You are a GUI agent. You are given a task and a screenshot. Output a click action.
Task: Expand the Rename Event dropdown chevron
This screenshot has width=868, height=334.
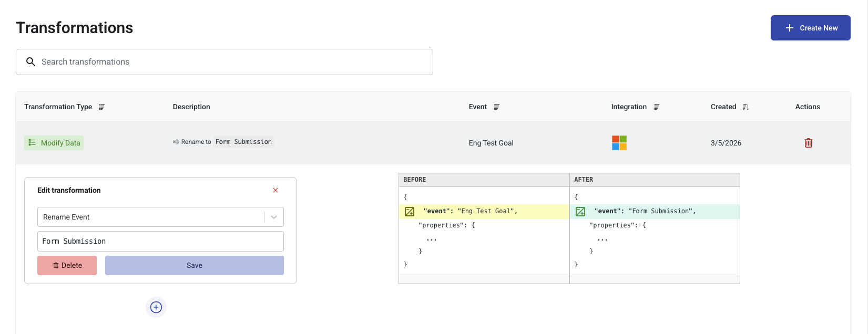point(274,217)
